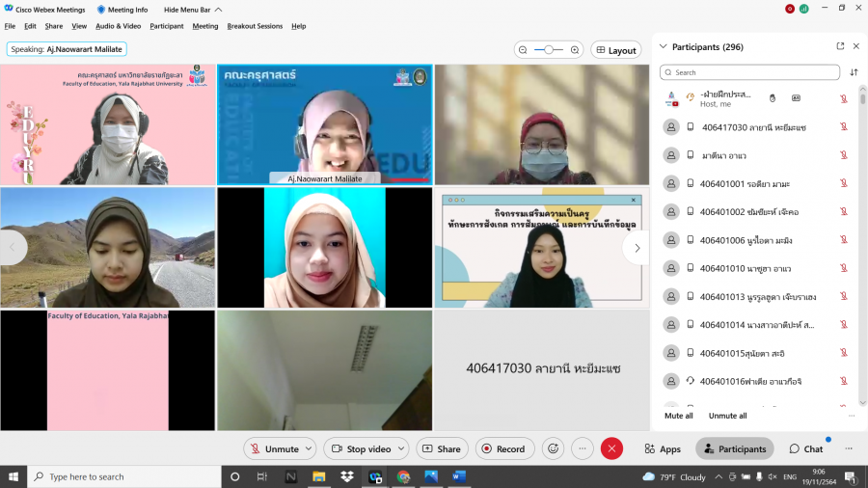Viewport: 868px width, 488px height.
Task: Adjust the video grid zoom slider
Action: click(x=549, y=50)
